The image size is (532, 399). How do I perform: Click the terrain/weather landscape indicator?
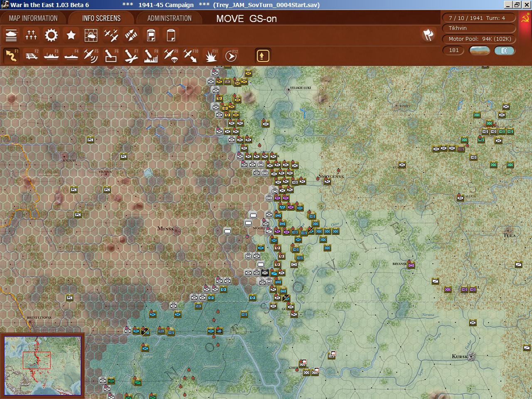click(479, 51)
